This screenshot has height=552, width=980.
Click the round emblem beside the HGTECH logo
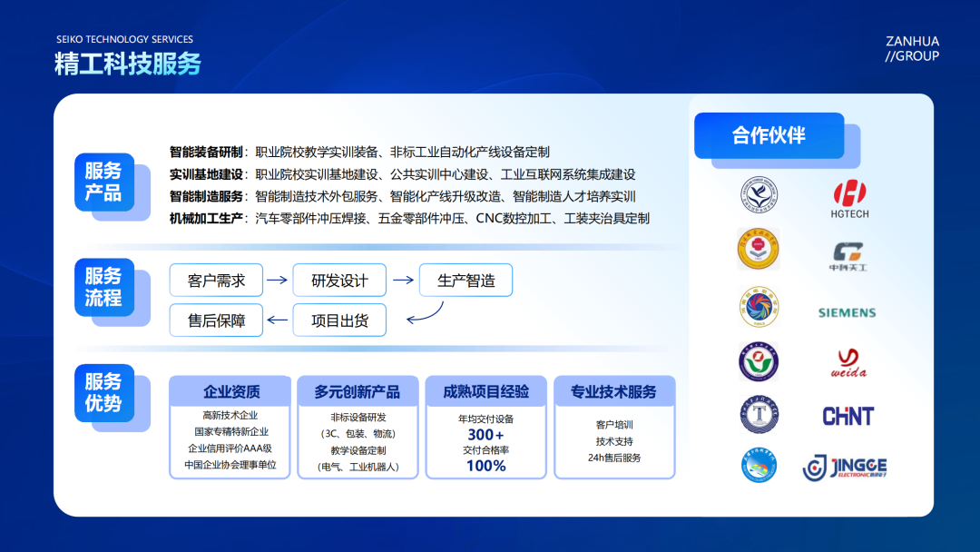(759, 194)
